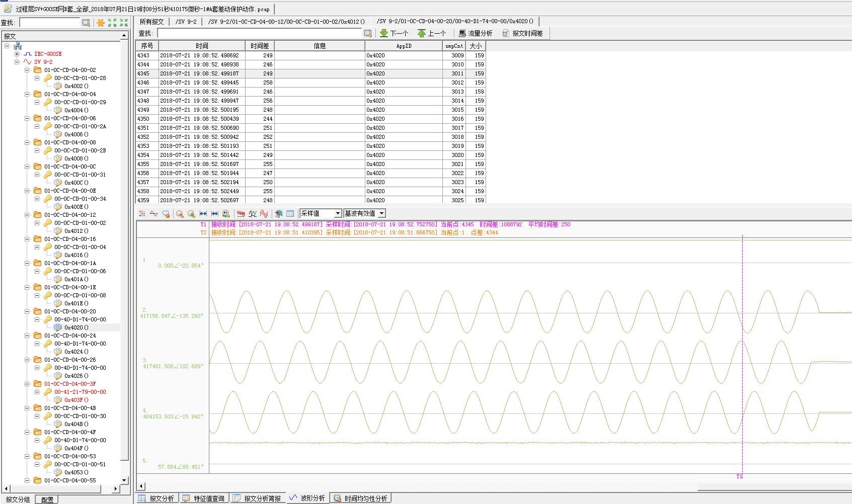Switch to the 报文分组 tab
Screen dimensions: 852x504
[18, 499]
